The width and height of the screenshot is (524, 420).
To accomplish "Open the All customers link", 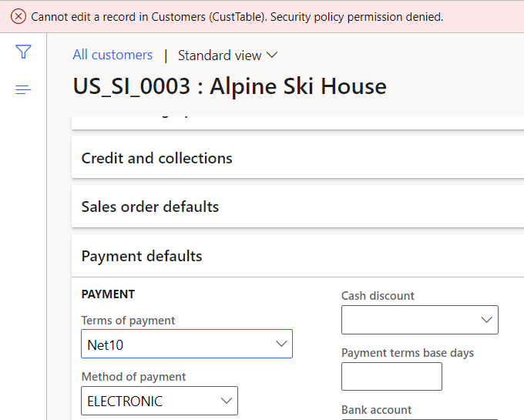I will (x=113, y=55).
